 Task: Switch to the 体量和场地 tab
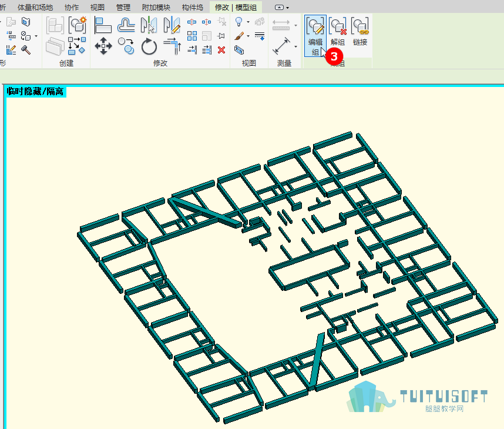pos(35,8)
